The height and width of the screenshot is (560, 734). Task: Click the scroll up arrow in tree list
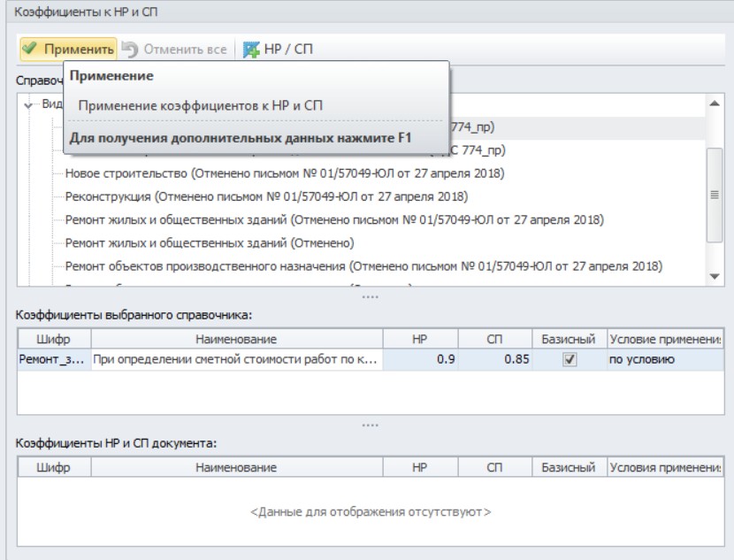point(715,104)
